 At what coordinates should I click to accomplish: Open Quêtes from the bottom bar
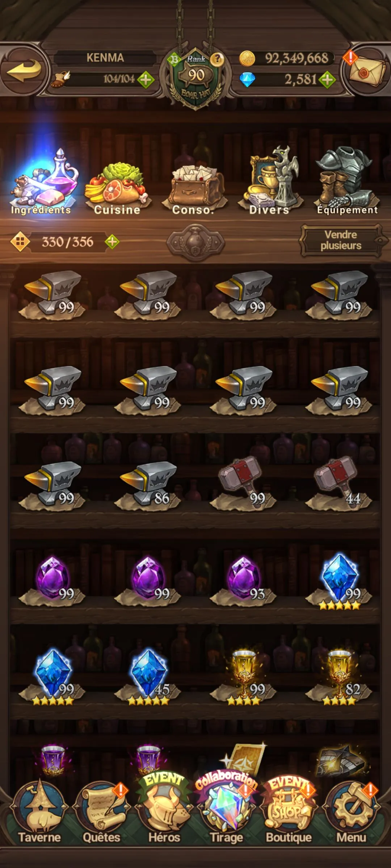tap(102, 812)
